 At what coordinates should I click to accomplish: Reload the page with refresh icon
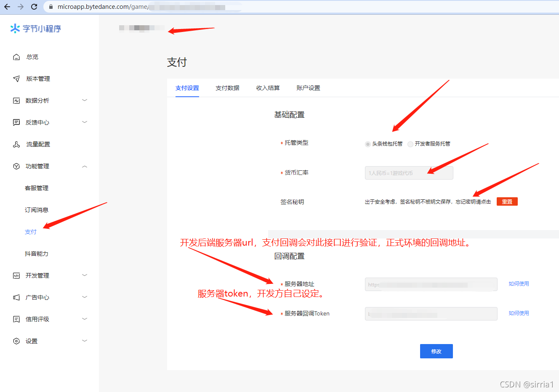34,7
